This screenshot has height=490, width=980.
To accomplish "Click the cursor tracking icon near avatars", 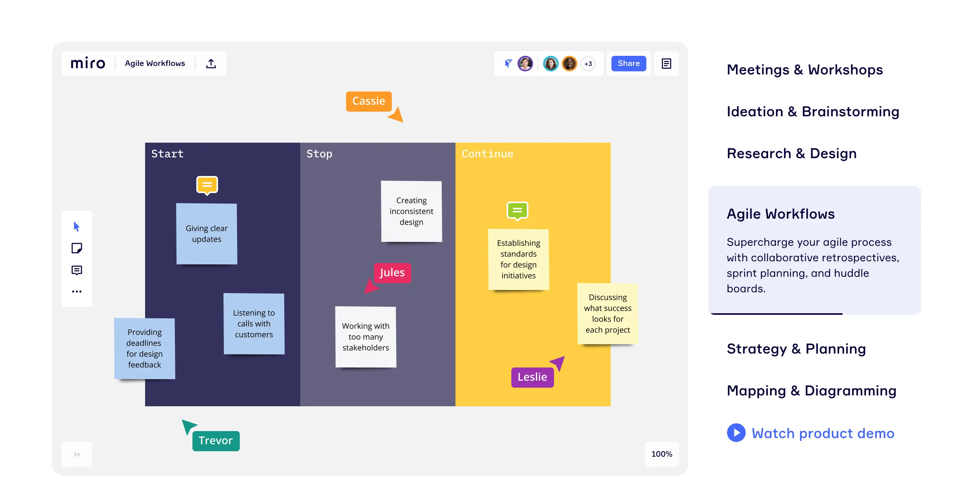I will point(508,64).
